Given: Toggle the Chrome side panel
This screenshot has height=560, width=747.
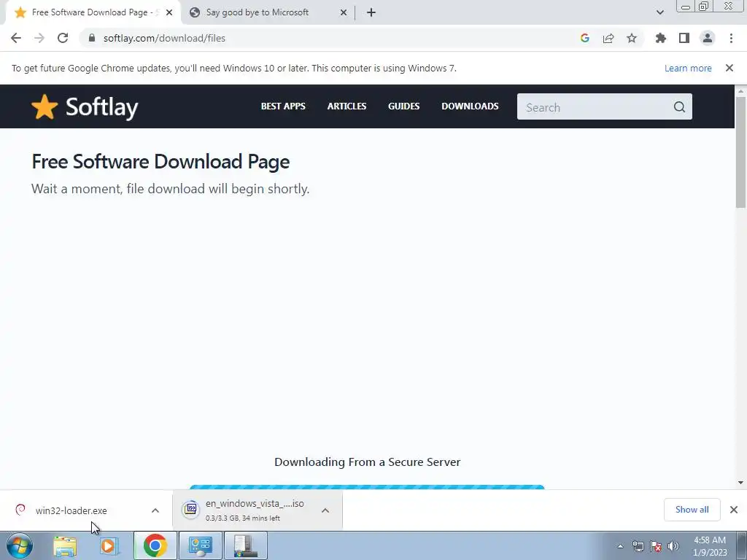Looking at the screenshot, I should [684, 38].
